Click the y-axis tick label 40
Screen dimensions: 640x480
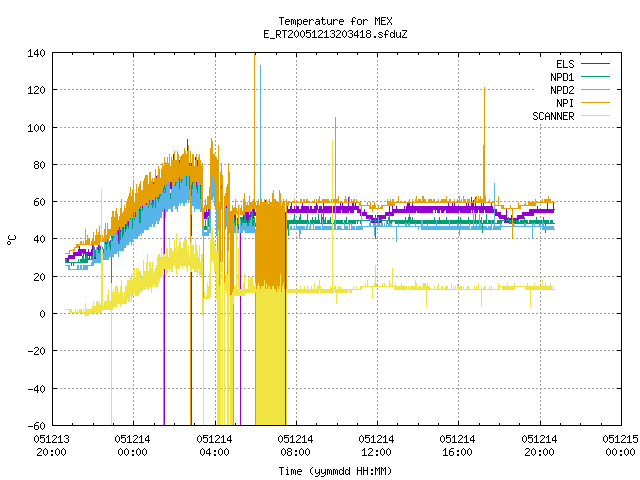click(39, 239)
